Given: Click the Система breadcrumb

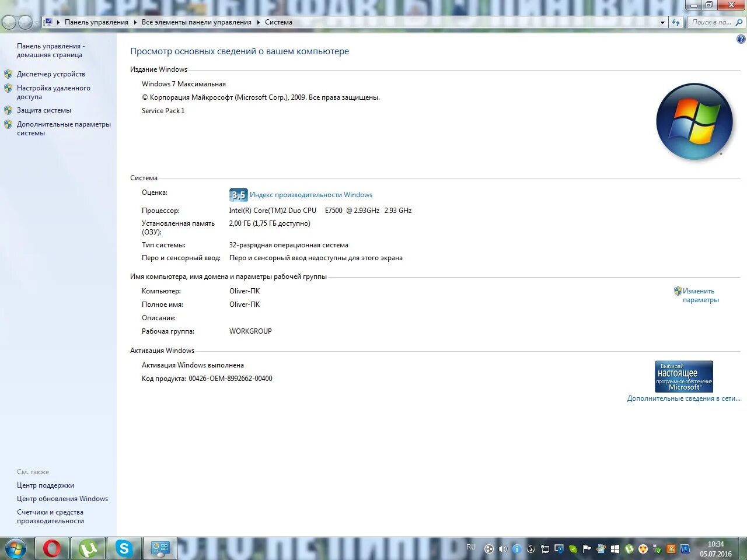Looking at the screenshot, I should point(278,22).
